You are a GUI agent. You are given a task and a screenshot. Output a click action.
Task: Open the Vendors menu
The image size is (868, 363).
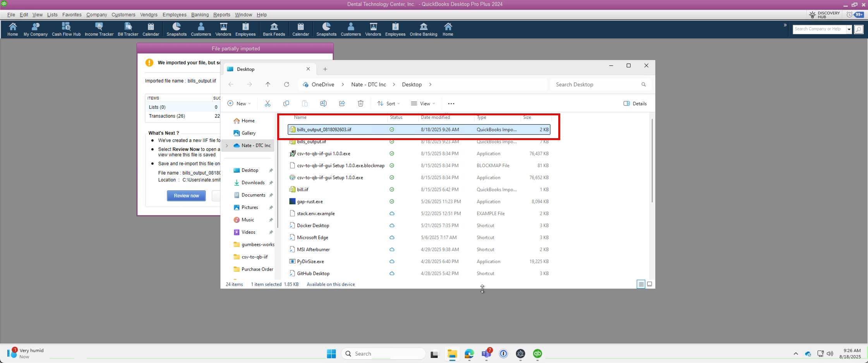coord(149,15)
